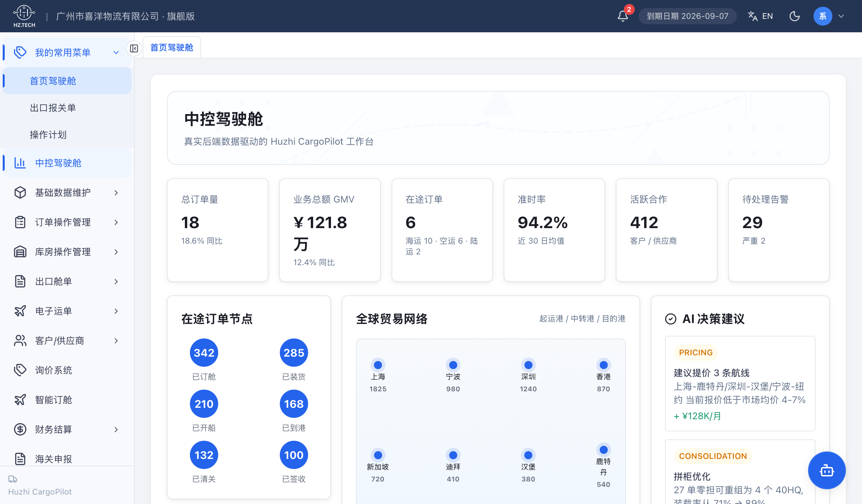The image size is (862, 504).
Task: Click the HZ.TECH logo
Action: [24, 16]
